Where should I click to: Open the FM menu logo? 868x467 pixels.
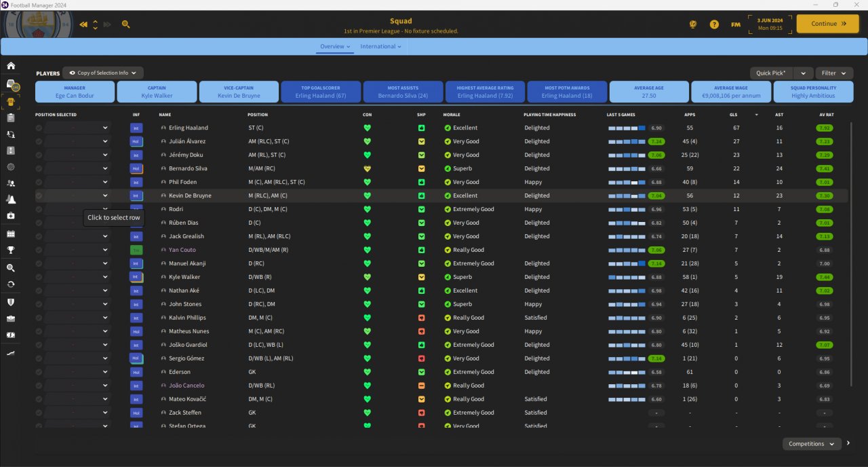[x=736, y=24]
